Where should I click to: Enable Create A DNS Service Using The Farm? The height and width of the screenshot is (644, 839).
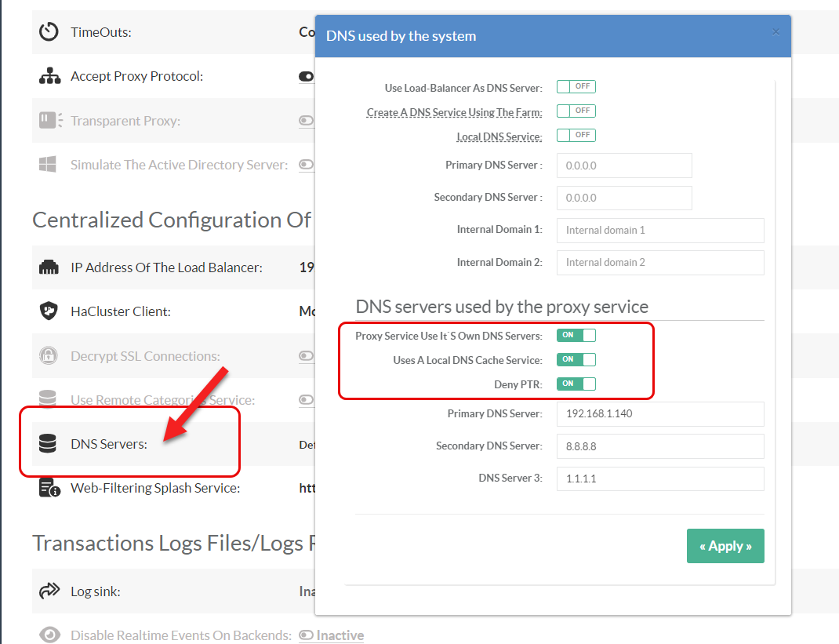point(576,111)
